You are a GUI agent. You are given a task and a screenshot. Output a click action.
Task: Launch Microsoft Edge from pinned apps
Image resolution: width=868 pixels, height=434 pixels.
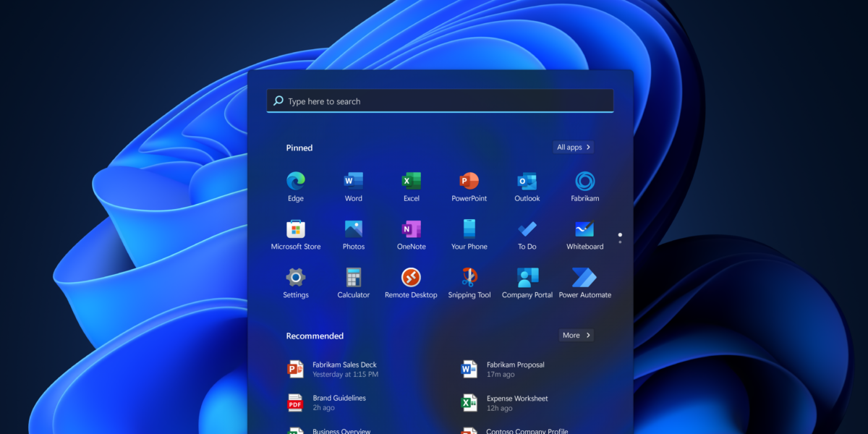click(295, 182)
